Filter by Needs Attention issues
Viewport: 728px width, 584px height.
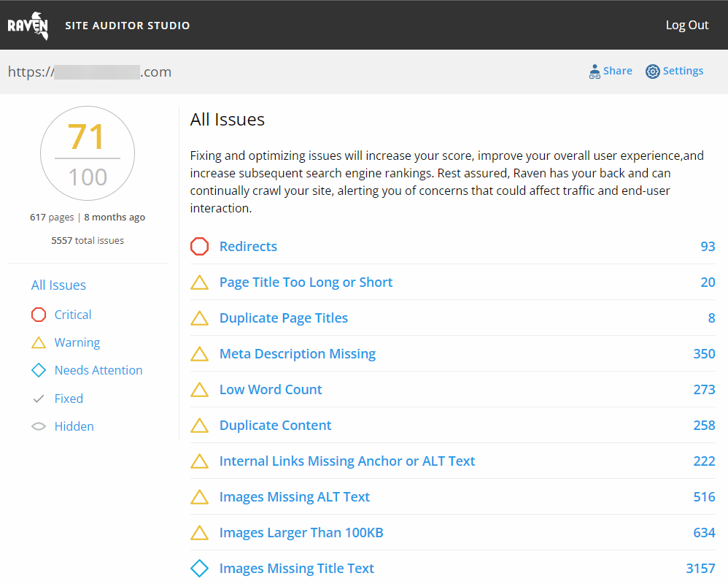tap(98, 370)
